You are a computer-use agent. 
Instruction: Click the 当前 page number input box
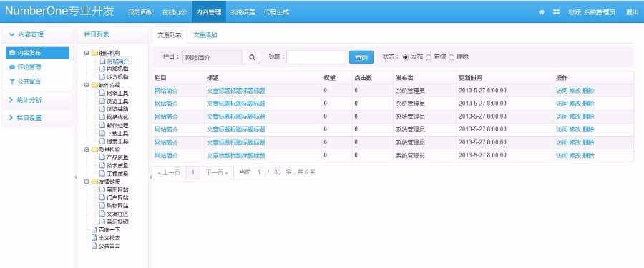(259, 172)
